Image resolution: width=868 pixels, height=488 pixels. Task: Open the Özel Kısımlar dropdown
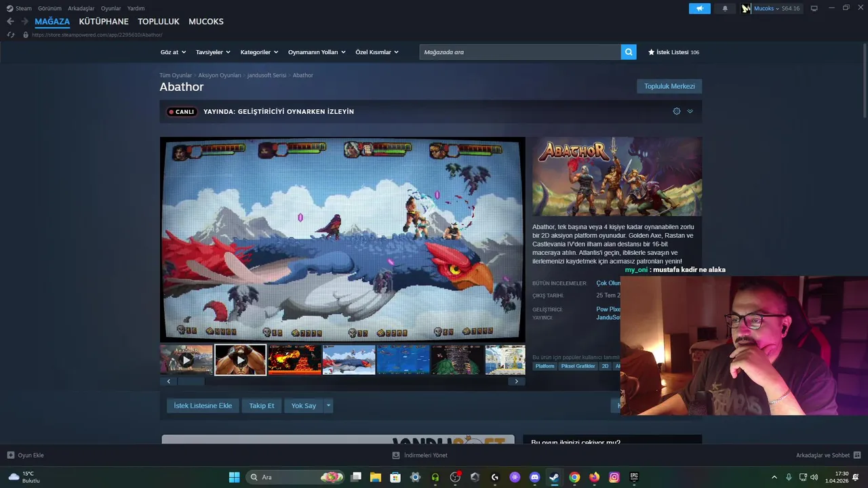tap(377, 52)
